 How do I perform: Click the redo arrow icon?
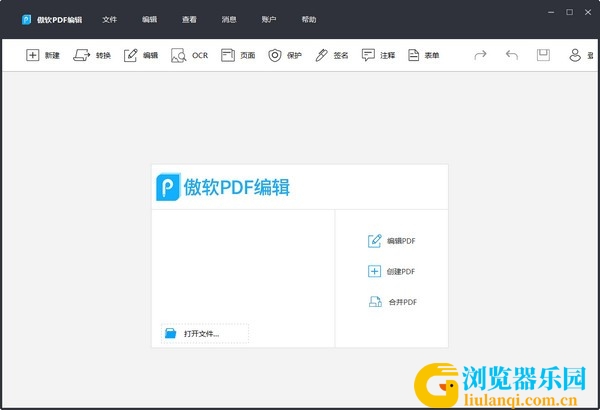tap(480, 55)
